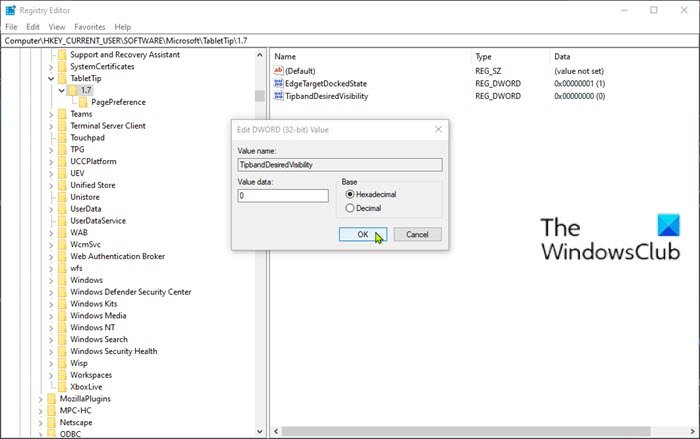Click the TipbandDesiredVisibility DWORD icon
This screenshot has height=439, width=700.
coord(278,96)
